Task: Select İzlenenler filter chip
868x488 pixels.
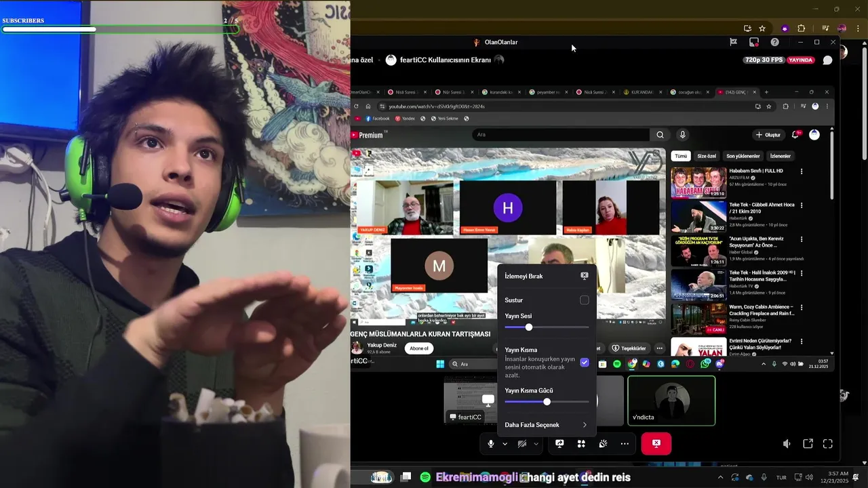Action: [x=781, y=156]
